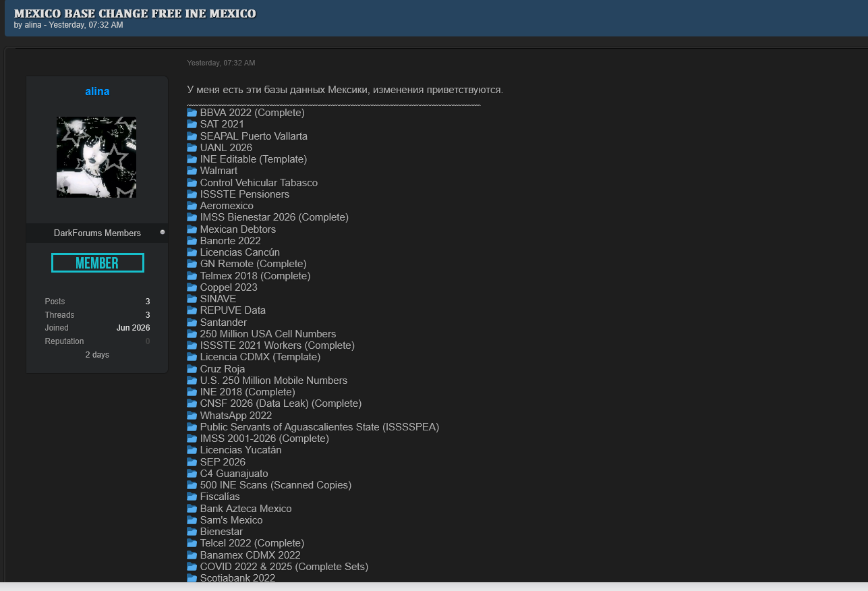Click the DarkForums Members group label
The width and height of the screenshot is (868, 591).
[x=97, y=233]
